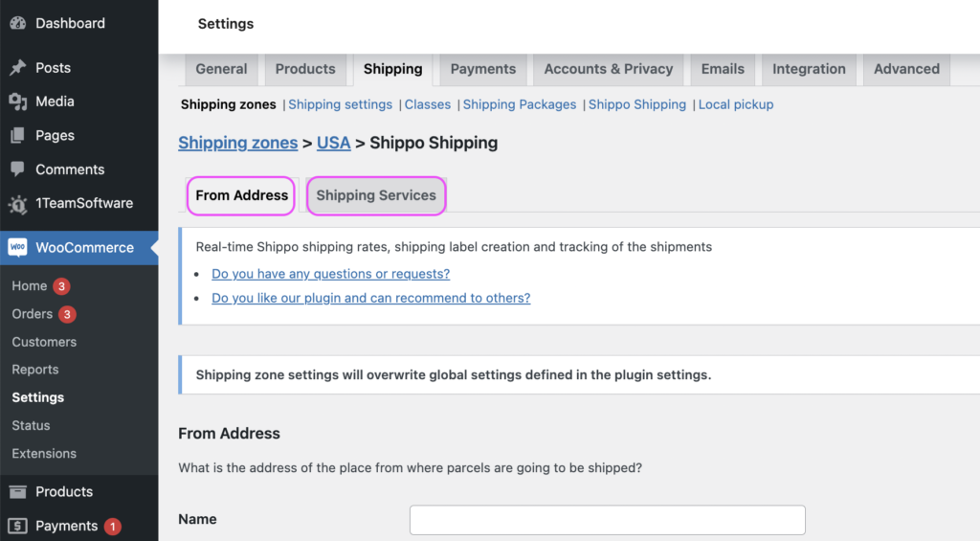This screenshot has height=541, width=980.
Task: Click into the Name input field
Action: pos(607,520)
